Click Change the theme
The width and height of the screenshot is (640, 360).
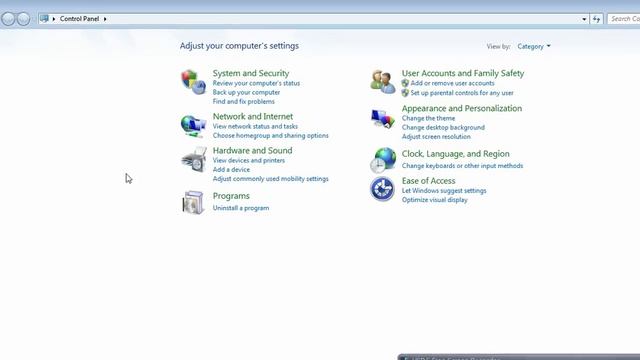coord(428,118)
